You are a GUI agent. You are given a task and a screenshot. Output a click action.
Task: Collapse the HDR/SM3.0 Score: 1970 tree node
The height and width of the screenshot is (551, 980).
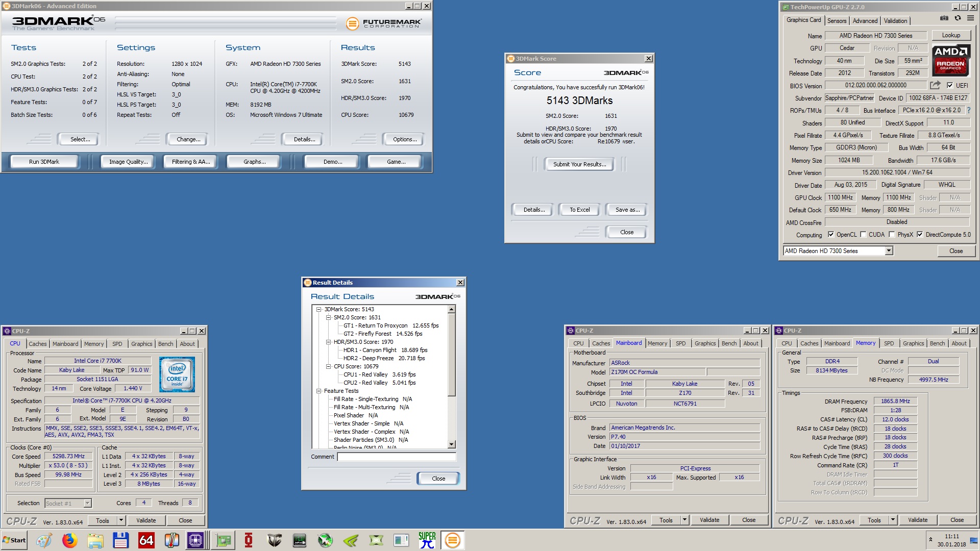pyautogui.click(x=328, y=342)
